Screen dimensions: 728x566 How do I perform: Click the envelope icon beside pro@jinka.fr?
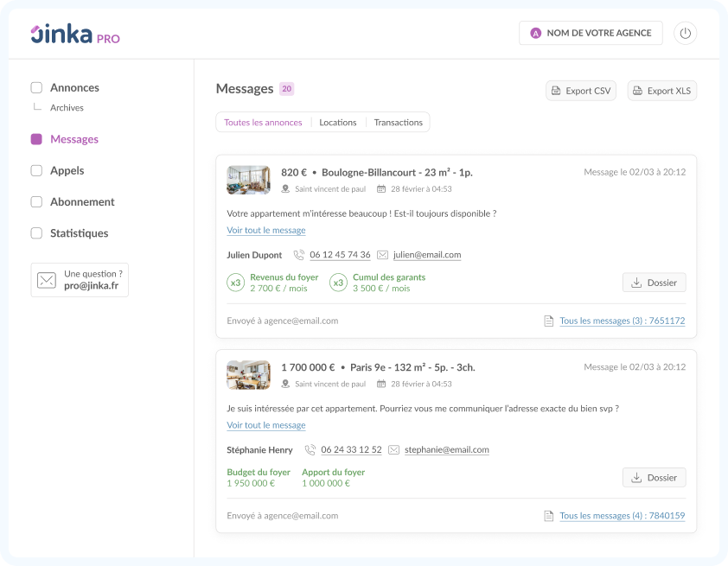(46, 280)
